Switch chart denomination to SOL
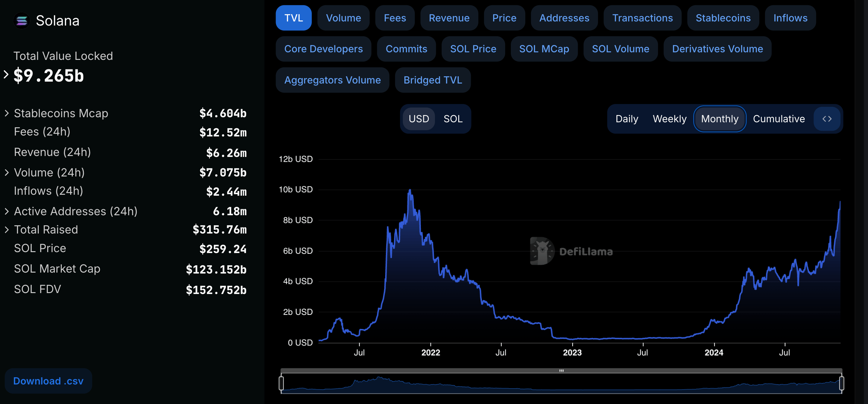The height and width of the screenshot is (404, 868). (453, 119)
